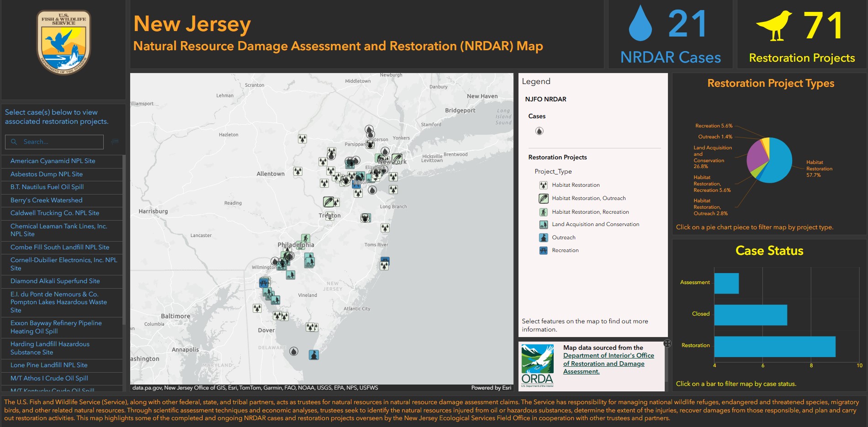Click blue picnic table marker near Toms River
Screen dimensions: 868x427
(385, 260)
